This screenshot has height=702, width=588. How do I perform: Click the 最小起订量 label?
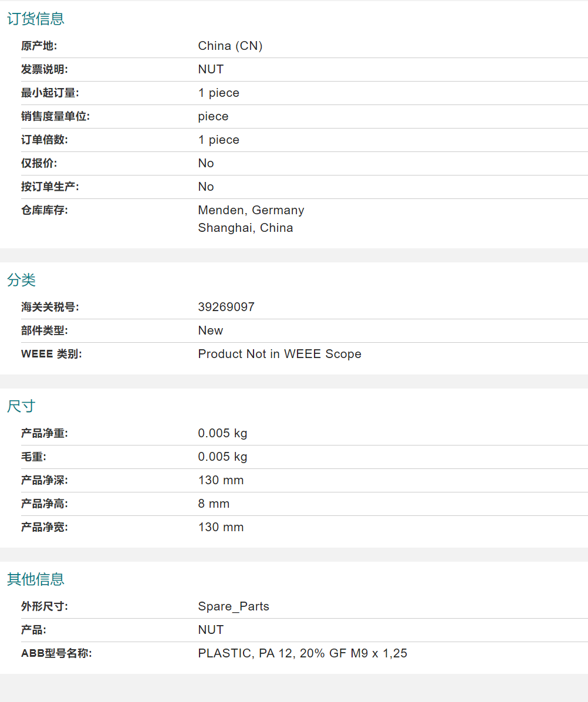(x=50, y=93)
